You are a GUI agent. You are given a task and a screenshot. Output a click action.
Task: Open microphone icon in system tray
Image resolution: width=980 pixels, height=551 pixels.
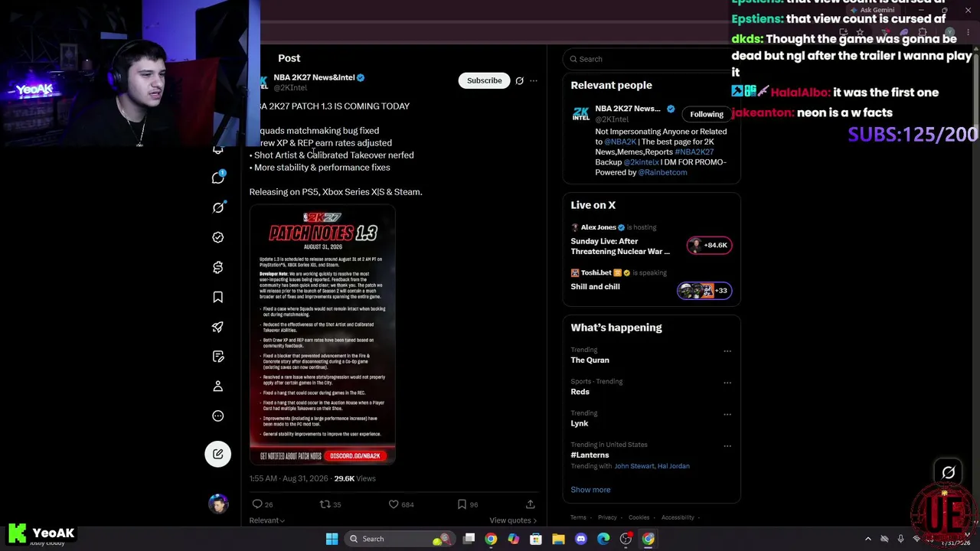click(900, 539)
